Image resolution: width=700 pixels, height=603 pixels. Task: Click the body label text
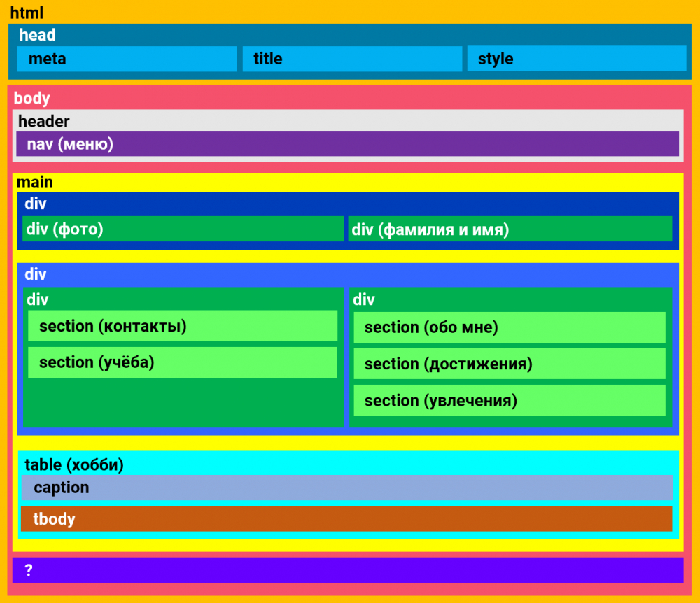coord(31,98)
